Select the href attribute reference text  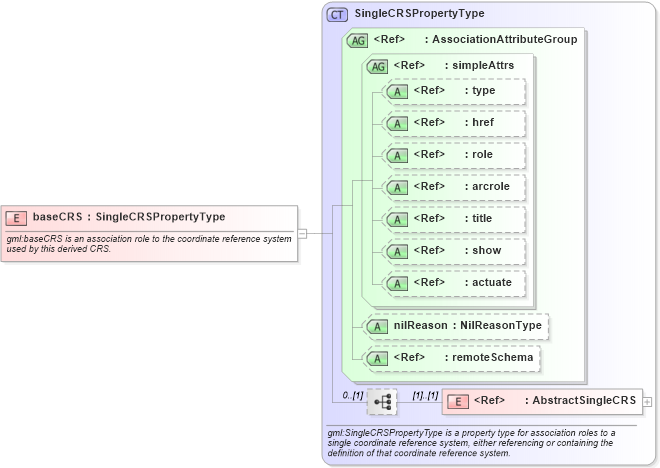pyautogui.click(x=453, y=122)
